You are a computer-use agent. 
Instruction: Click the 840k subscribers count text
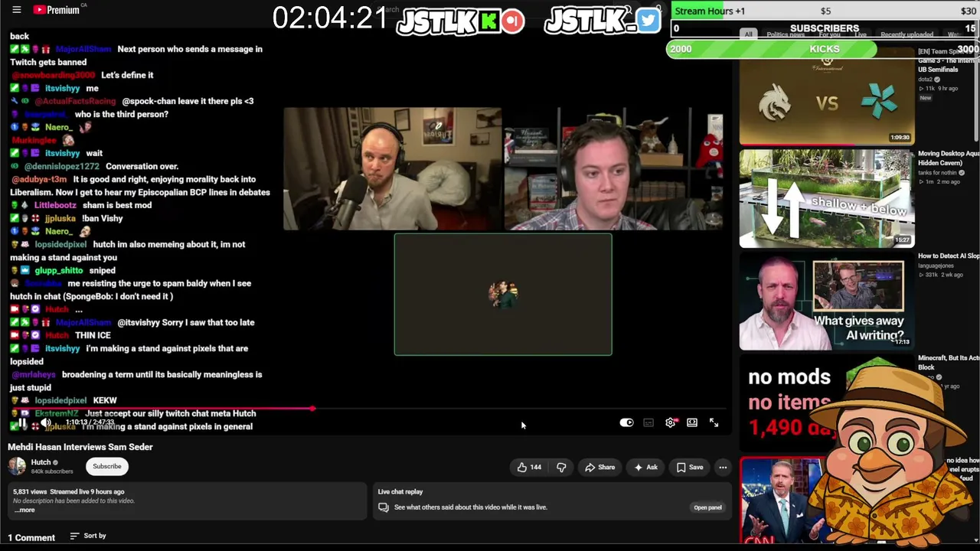[52, 471]
